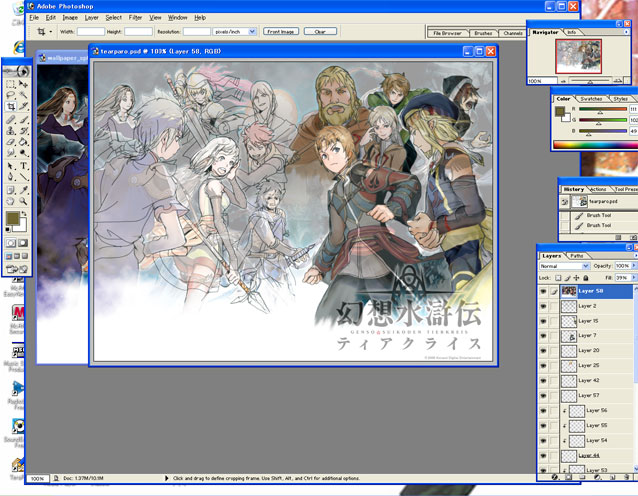This screenshot has height=496, width=638.
Task: Hide Layer 2 with its eye icon
Action: click(x=543, y=306)
